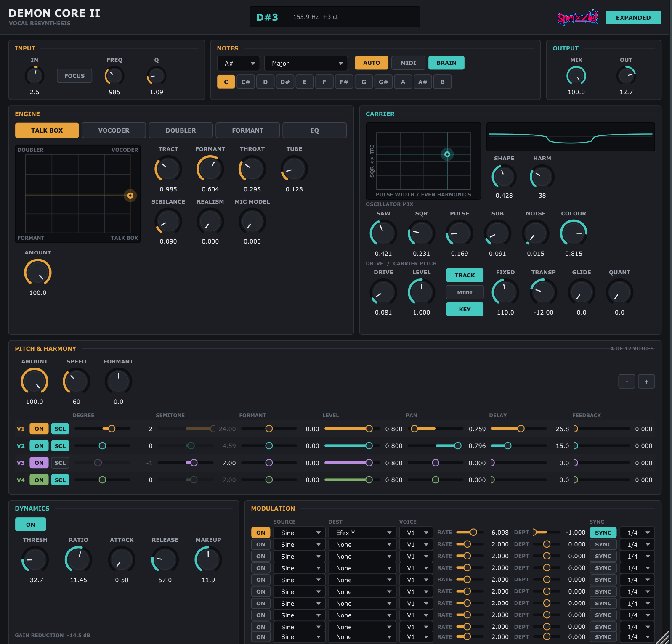Click the V2 PAN slider

click(x=435, y=446)
